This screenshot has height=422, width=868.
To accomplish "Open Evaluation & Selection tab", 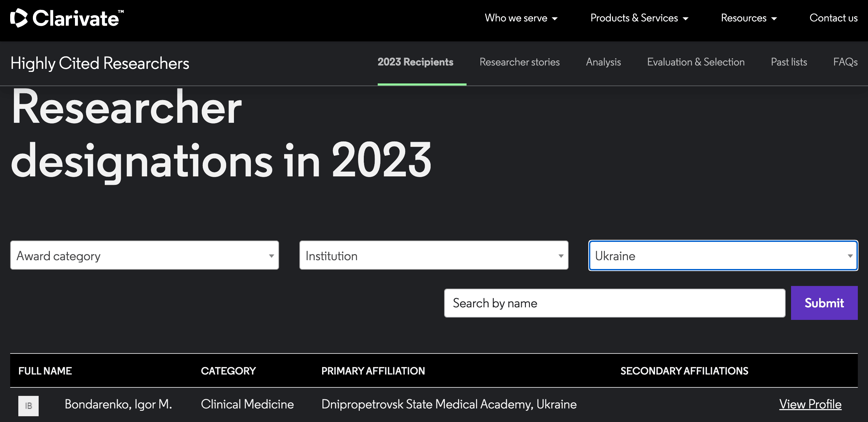I will tap(696, 62).
